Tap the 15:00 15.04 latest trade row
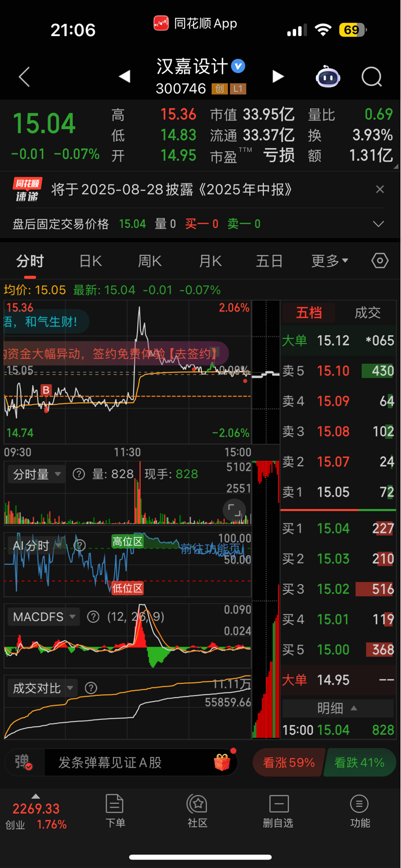Screen dimensions: 401x868 pos(338,730)
